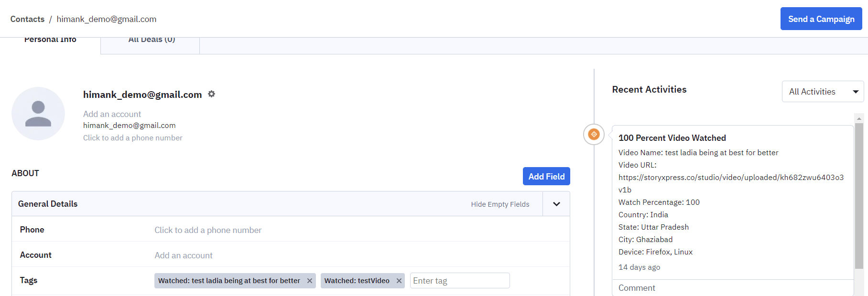
Task: Collapse the General Details section chevron
Action: (x=556, y=204)
